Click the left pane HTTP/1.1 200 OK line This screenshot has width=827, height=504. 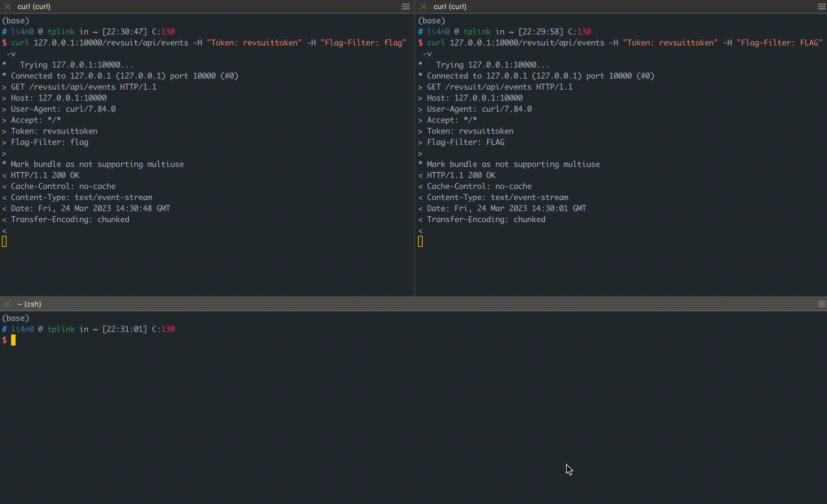point(45,175)
